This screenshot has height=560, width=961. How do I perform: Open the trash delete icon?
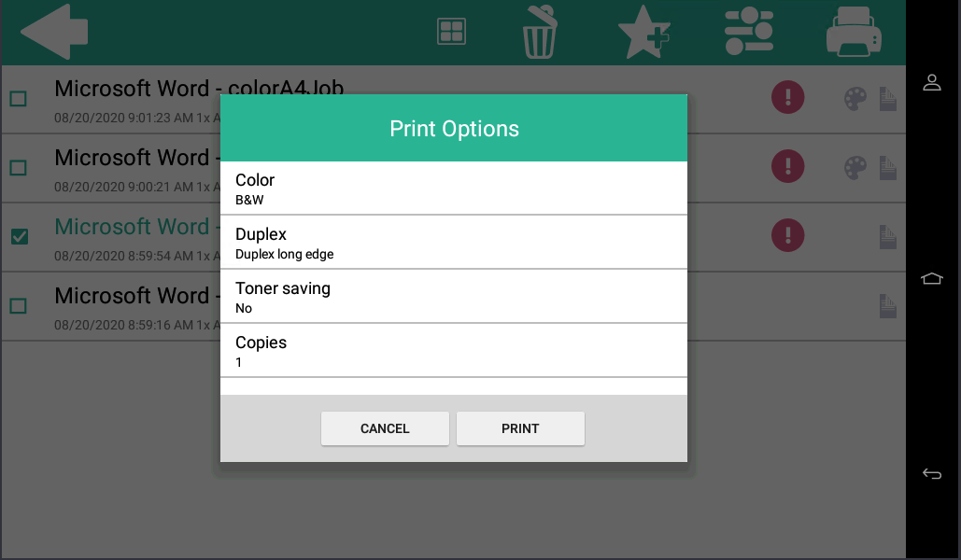point(539,31)
